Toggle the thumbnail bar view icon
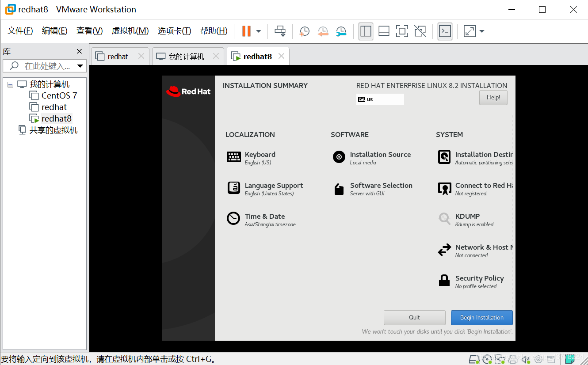 click(384, 31)
